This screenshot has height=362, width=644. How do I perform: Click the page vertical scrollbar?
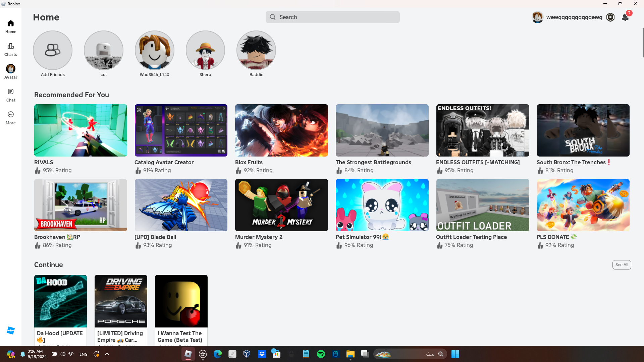coord(643,43)
